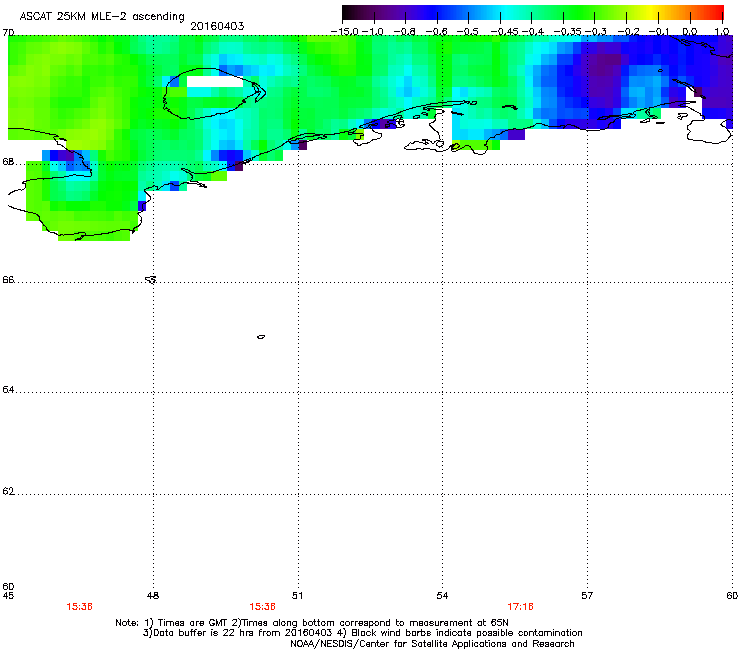740x650 pixels.
Task: Click the -0.35 color scale label
Action: coord(567,32)
